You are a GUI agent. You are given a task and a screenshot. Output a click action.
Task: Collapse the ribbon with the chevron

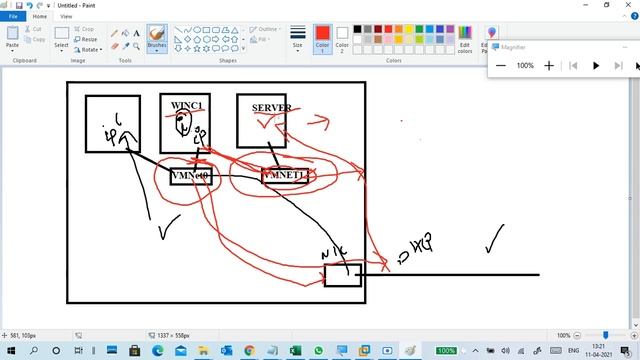point(624,16)
